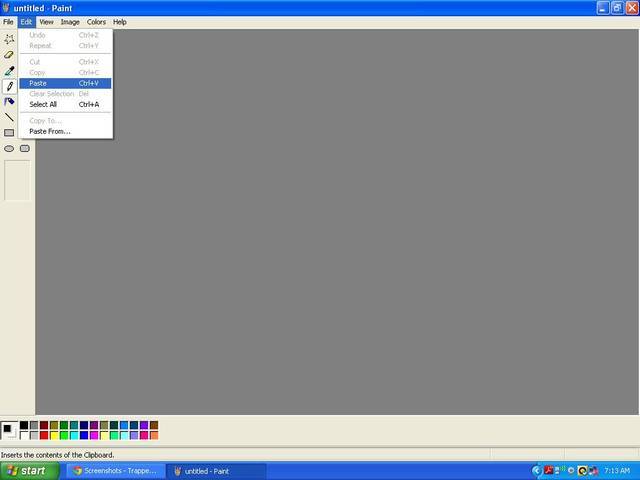This screenshot has height=480, width=640.
Task: Open the Colors menu
Action: tap(96, 22)
